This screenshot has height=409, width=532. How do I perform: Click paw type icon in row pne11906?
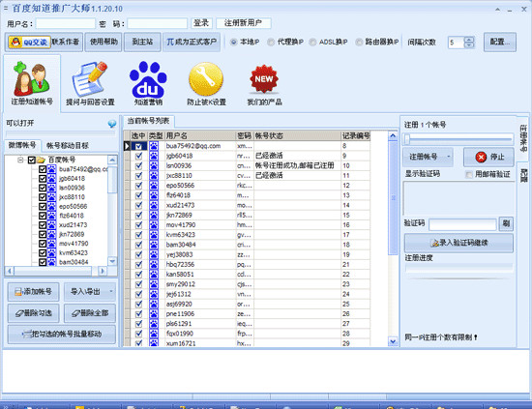(x=154, y=314)
